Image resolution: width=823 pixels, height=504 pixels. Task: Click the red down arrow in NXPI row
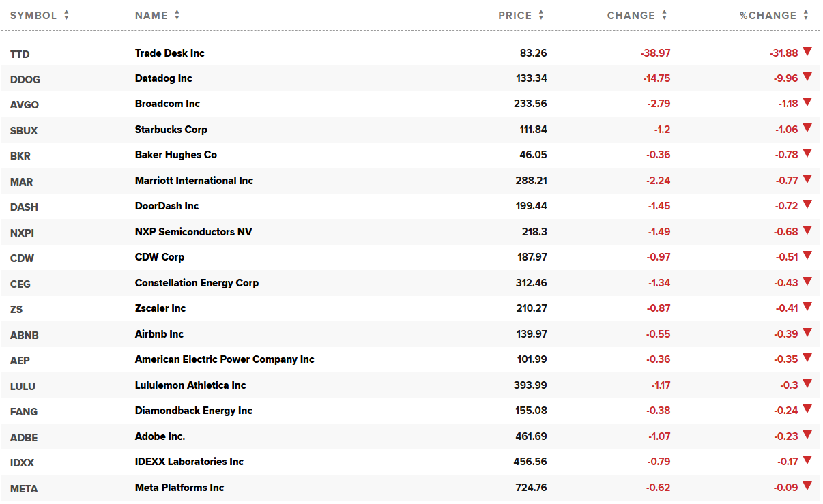point(807,231)
